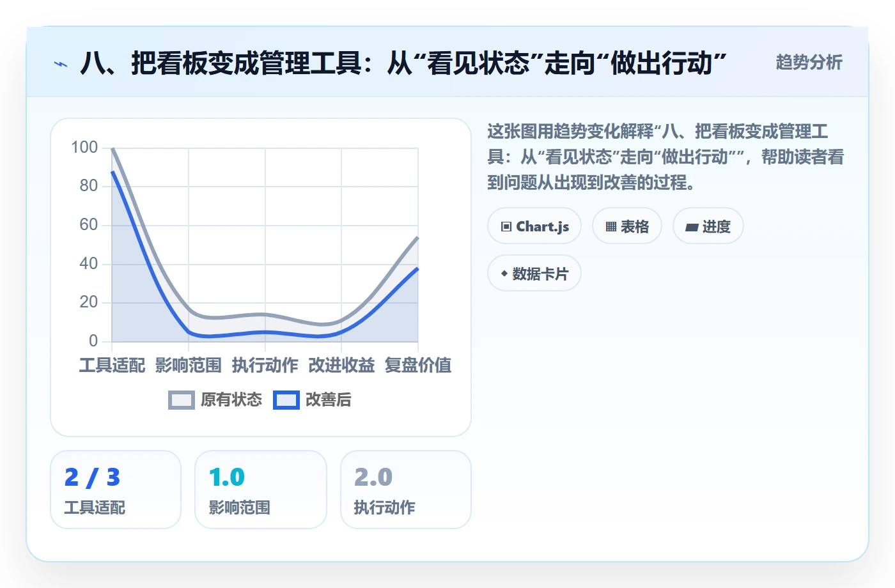Click the 改进收益 x-axis label
The image size is (895, 588).
(x=341, y=366)
